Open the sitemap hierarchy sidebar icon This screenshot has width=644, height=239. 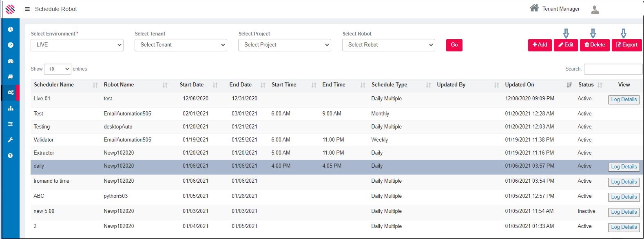pos(11,108)
